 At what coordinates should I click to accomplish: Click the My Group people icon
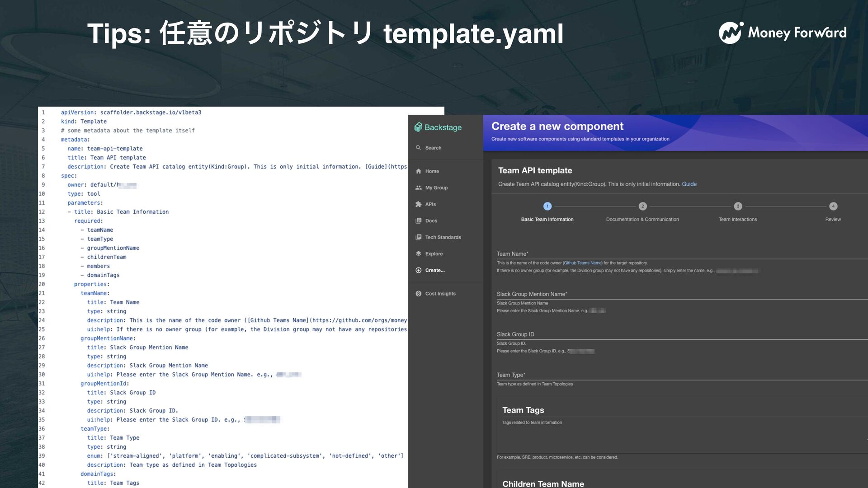(x=418, y=188)
